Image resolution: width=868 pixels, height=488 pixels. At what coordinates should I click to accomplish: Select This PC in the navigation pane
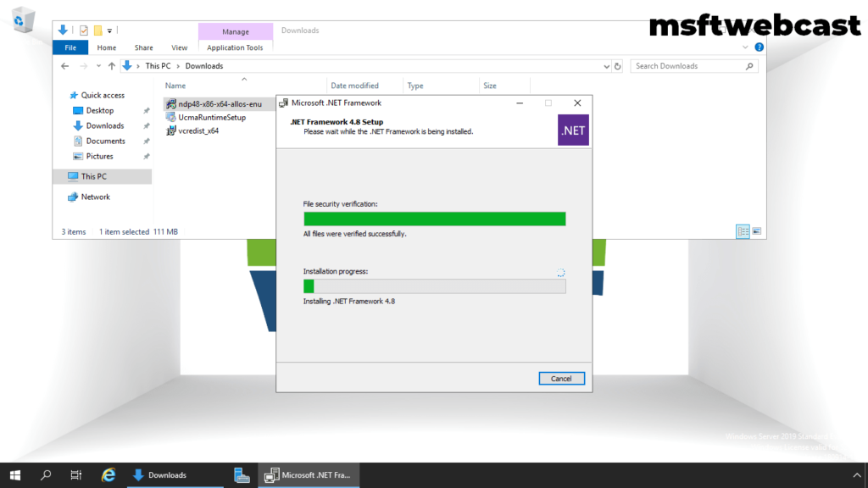(103, 176)
